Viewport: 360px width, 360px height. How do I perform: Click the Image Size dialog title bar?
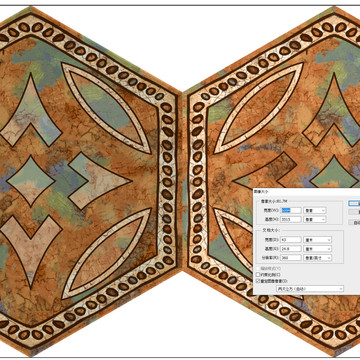pos(306,192)
